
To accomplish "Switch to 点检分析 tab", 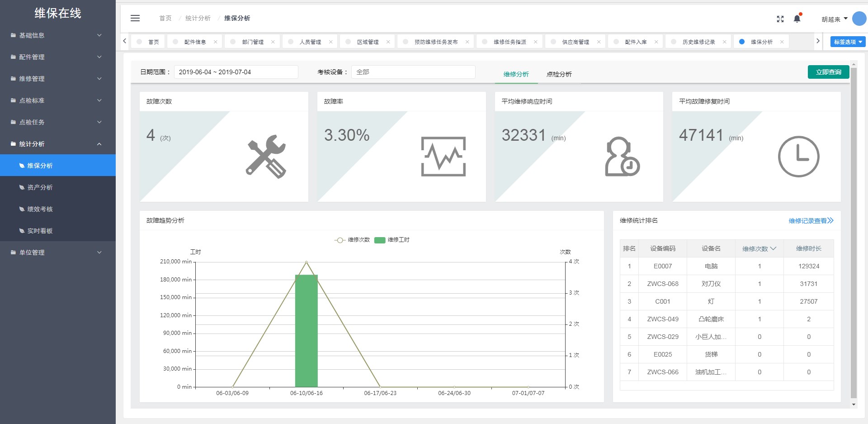I will click(x=559, y=74).
